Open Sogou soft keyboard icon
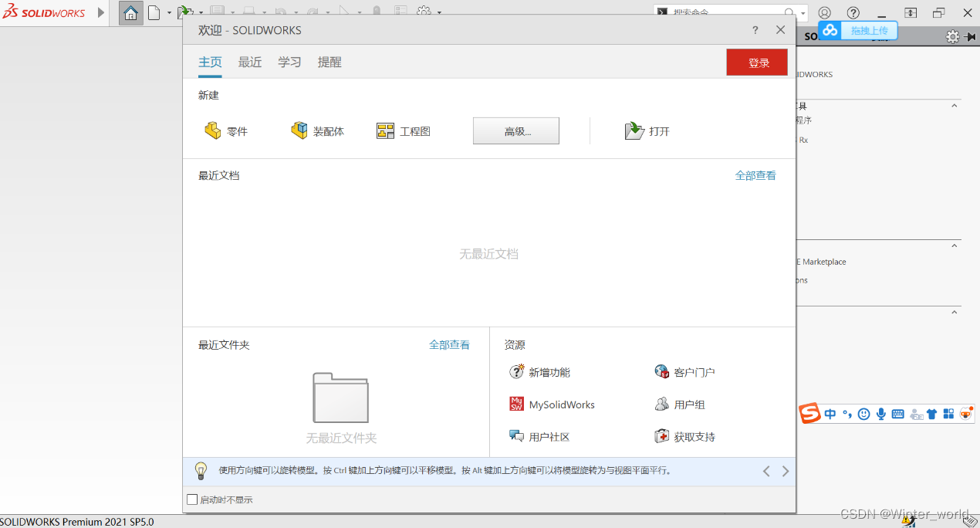980x528 pixels. 897,415
